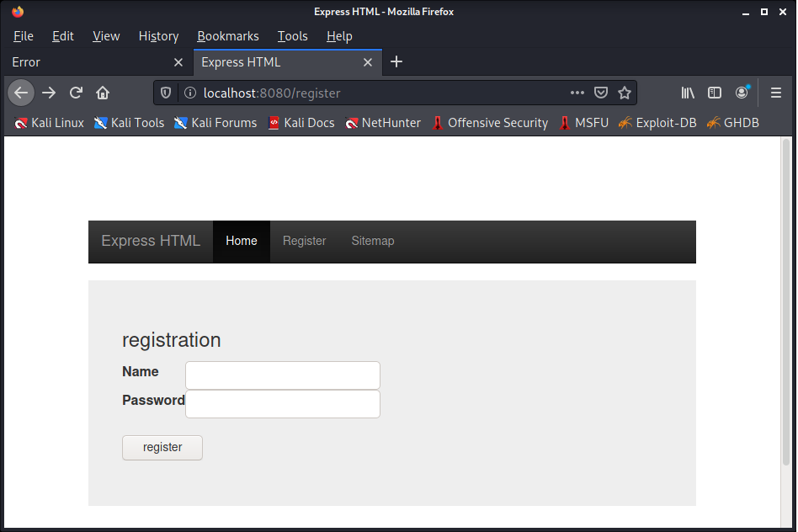Open Offensive Security bookmark
The image size is (798, 532).
coord(490,123)
